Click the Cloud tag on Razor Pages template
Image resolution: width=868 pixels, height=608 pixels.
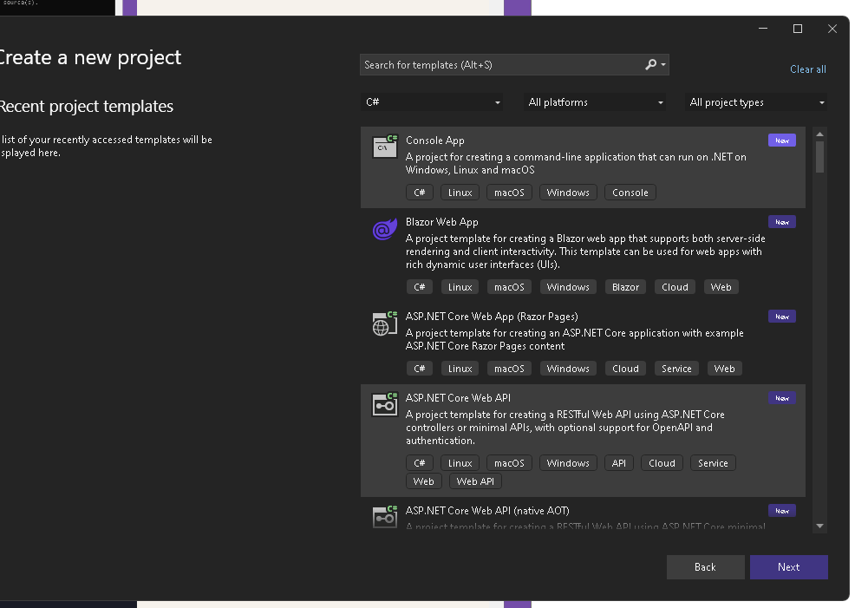click(x=625, y=369)
